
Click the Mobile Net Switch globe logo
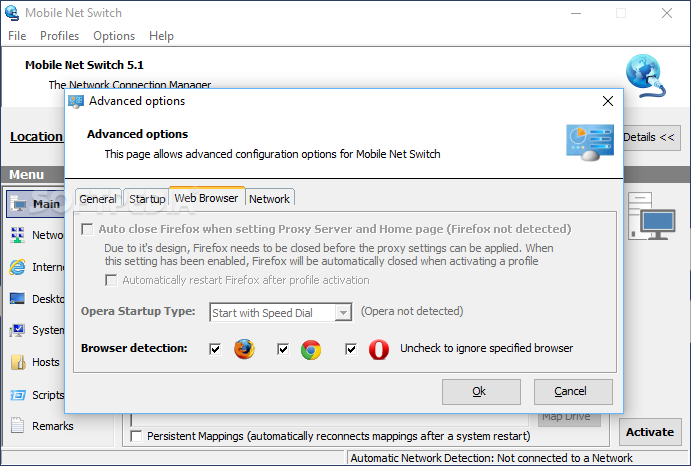pos(645,76)
